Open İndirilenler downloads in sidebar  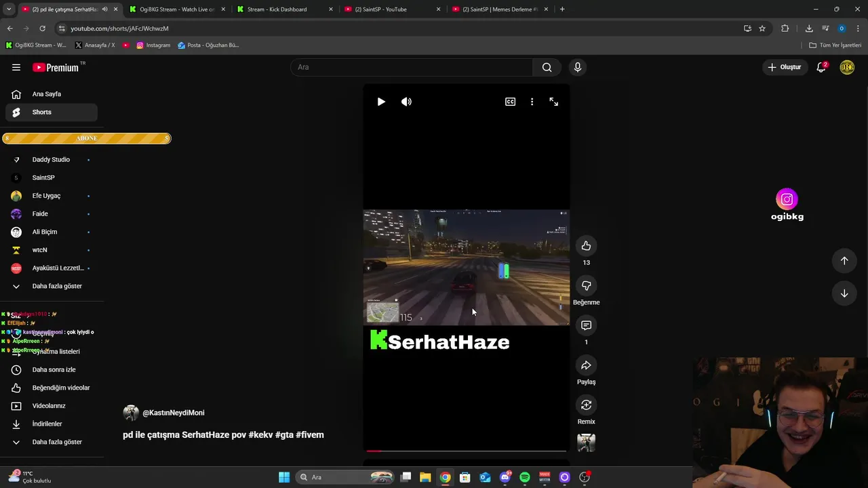52,424
